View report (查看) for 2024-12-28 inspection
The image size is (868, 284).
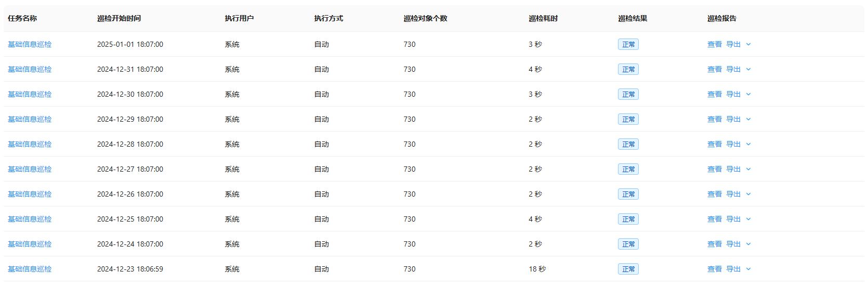pos(714,144)
